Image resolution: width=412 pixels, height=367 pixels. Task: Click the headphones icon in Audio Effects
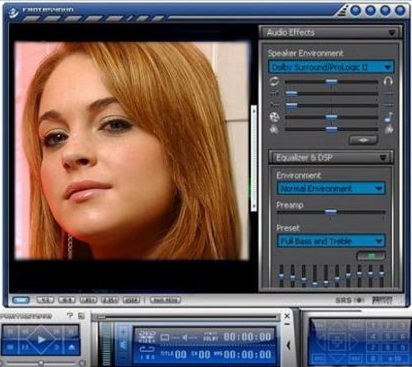[x=388, y=81]
